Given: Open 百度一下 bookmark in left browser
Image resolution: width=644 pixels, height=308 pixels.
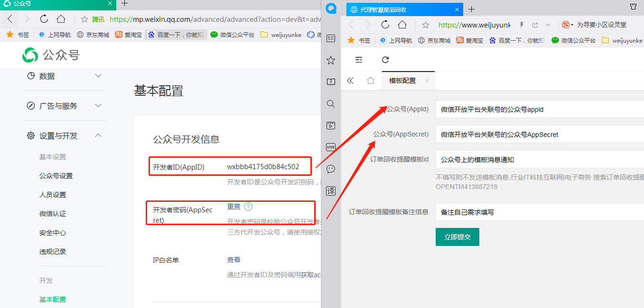Looking at the screenshot, I should [x=176, y=35].
